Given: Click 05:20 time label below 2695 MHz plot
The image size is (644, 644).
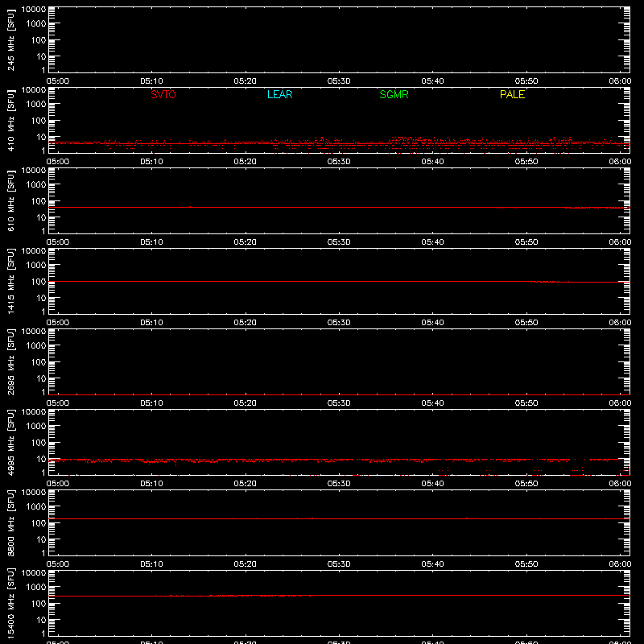Looking at the screenshot, I should pyautogui.click(x=246, y=403).
